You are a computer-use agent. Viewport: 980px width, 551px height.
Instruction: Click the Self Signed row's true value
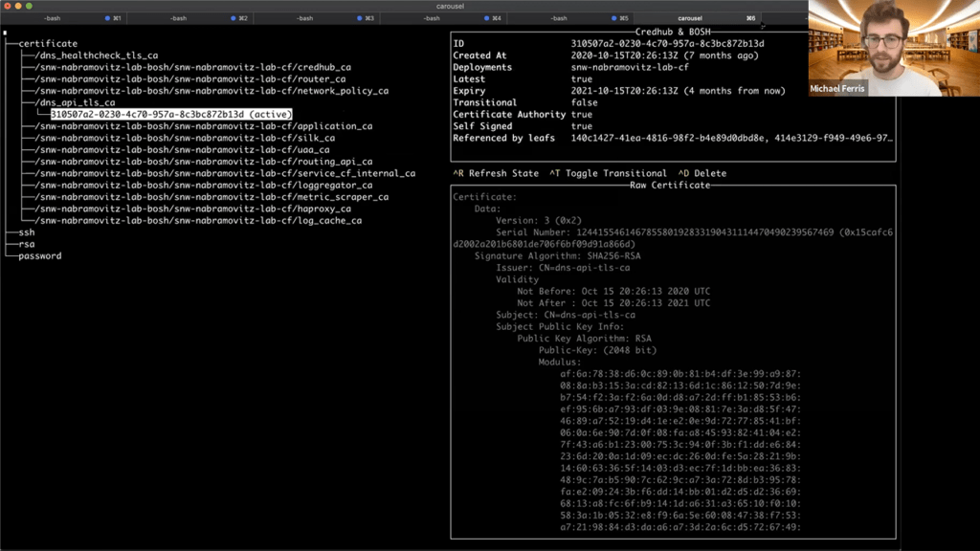(582, 126)
